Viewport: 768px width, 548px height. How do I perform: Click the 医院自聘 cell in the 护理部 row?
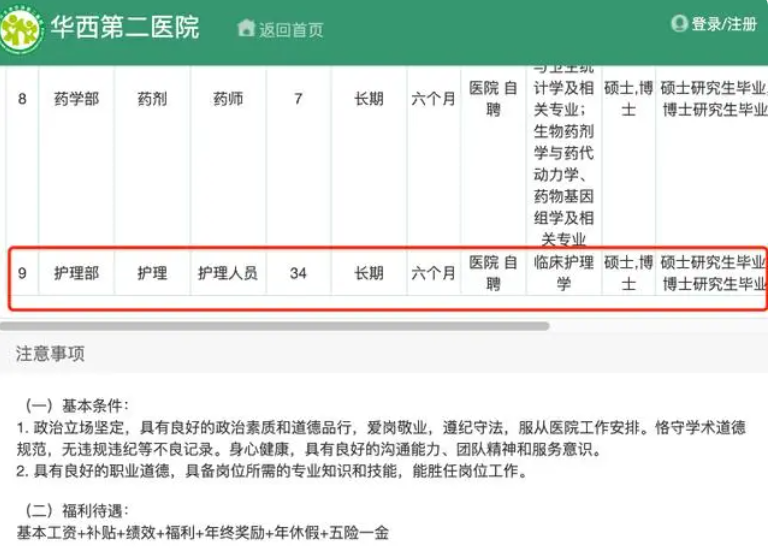point(493,273)
